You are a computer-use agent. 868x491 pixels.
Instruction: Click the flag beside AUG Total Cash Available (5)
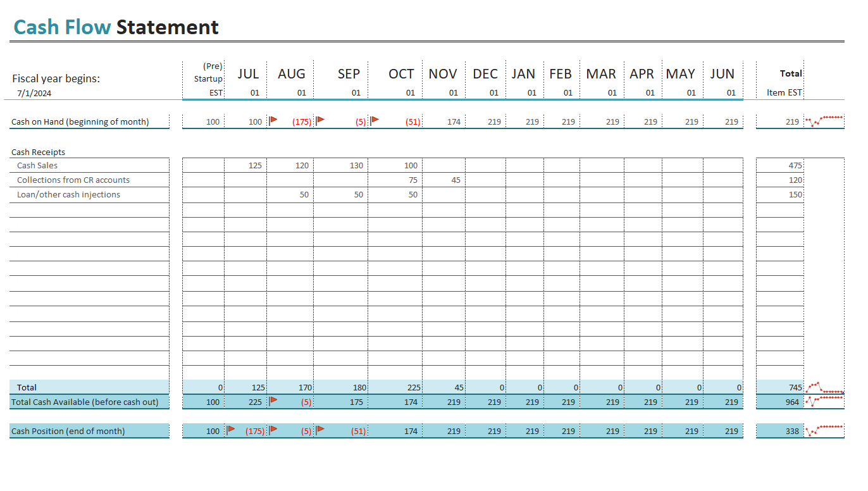pos(274,400)
